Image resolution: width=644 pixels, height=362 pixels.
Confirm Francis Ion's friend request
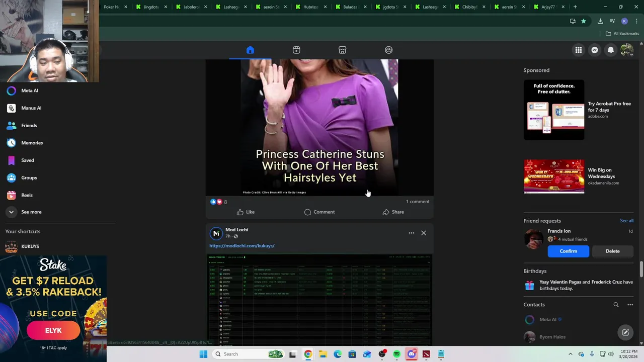(568, 251)
